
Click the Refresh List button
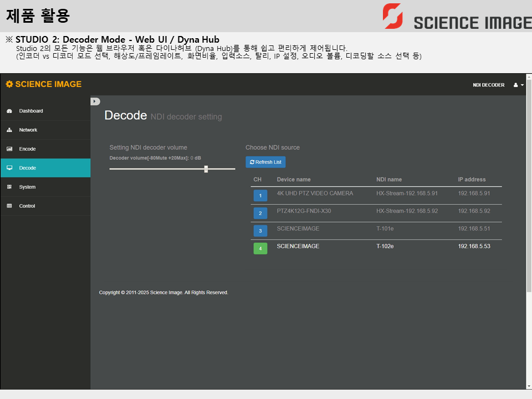pos(265,162)
